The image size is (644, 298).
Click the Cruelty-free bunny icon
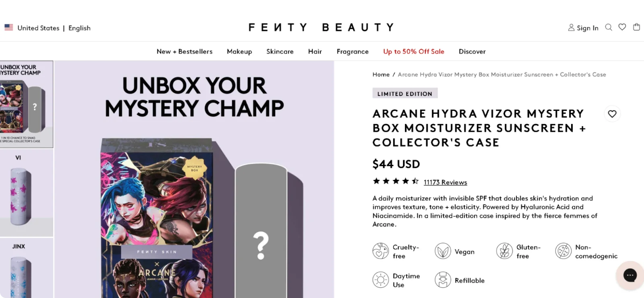pos(380,251)
